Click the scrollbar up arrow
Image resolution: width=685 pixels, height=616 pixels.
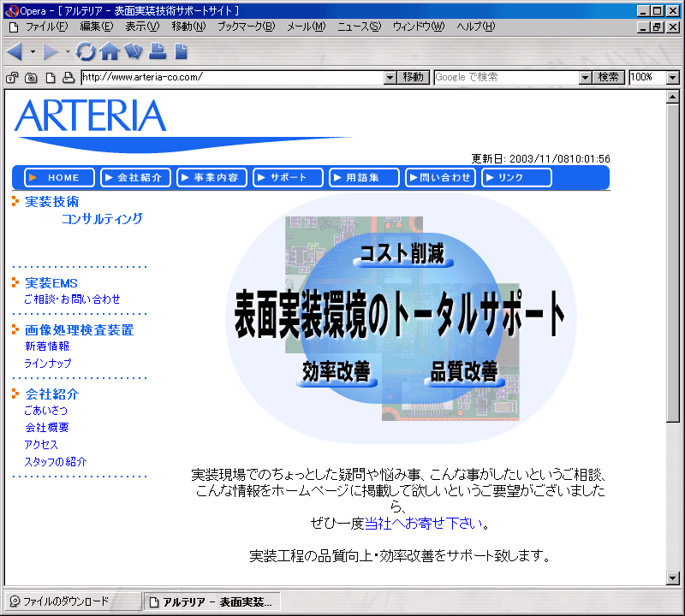[673, 97]
